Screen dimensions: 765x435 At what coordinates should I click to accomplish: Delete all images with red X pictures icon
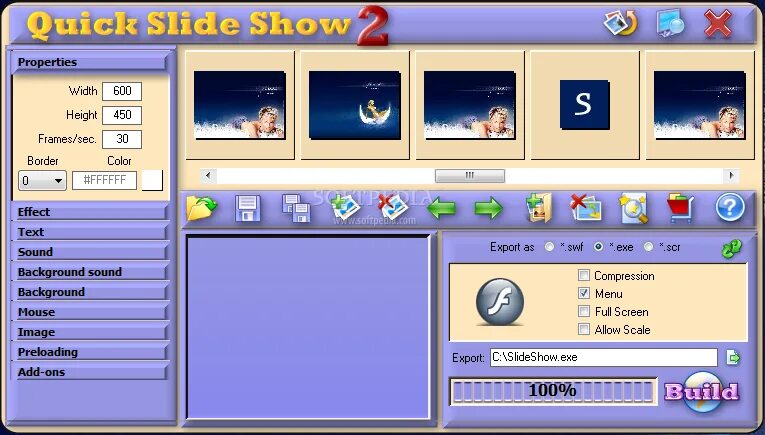[x=586, y=208]
